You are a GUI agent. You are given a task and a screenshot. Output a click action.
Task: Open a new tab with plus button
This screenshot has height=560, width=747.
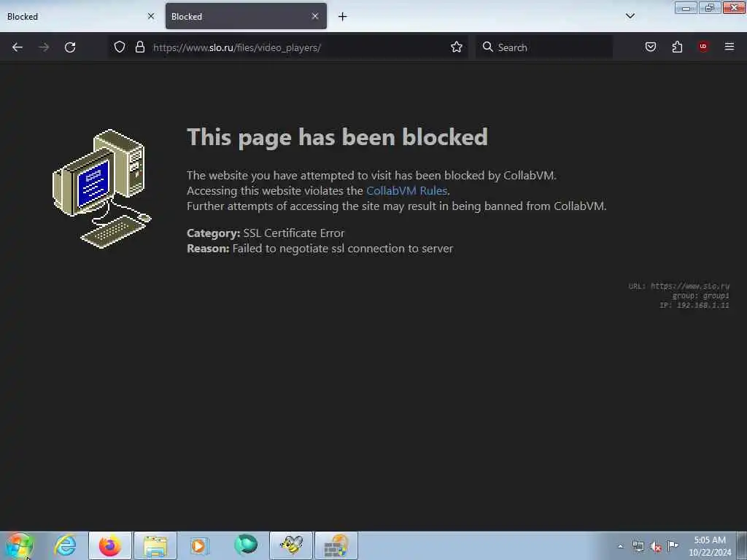343,17
